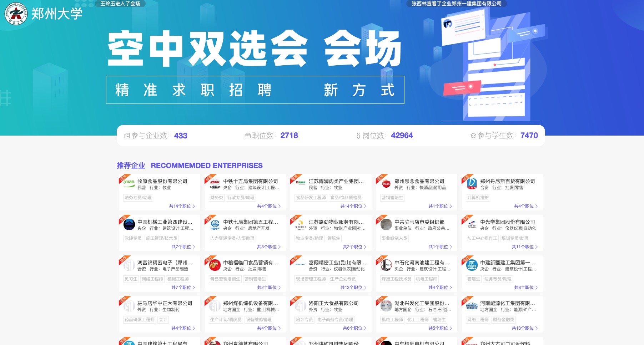Click 中石化河南油建工程 logo
644x345 pixels.
[386, 265]
